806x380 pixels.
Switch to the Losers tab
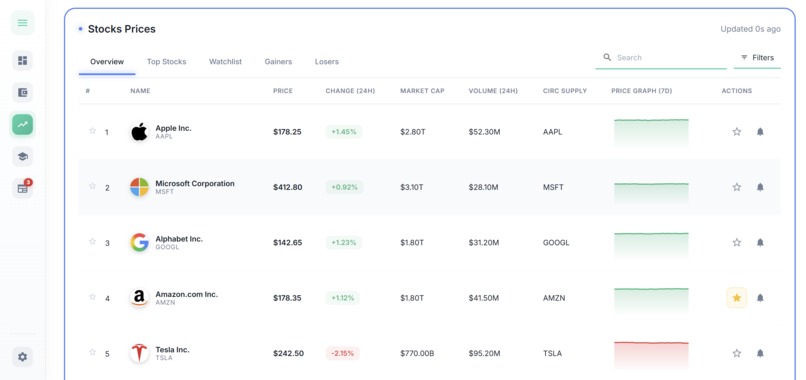coord(326,62)
